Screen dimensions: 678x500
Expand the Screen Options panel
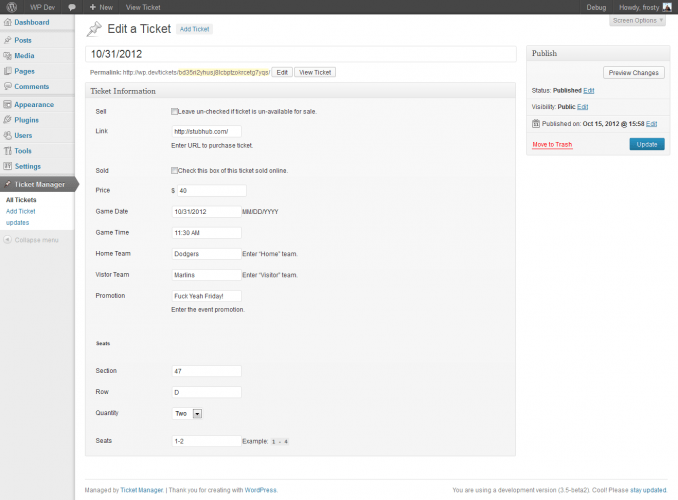coord(637,20)
